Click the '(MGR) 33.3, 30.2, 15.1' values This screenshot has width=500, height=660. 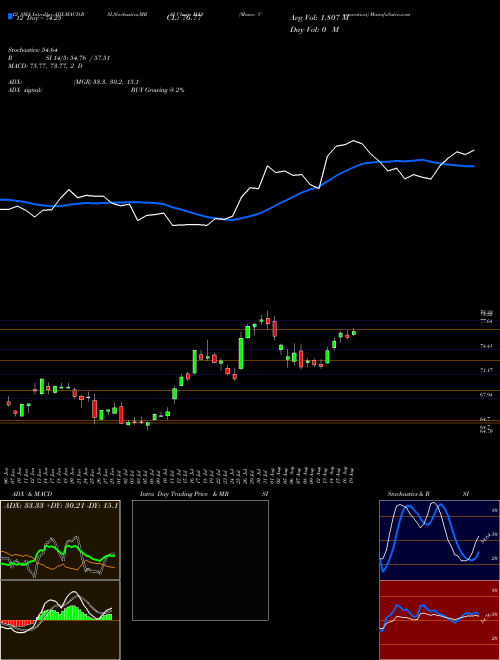(x=106, y=82)
